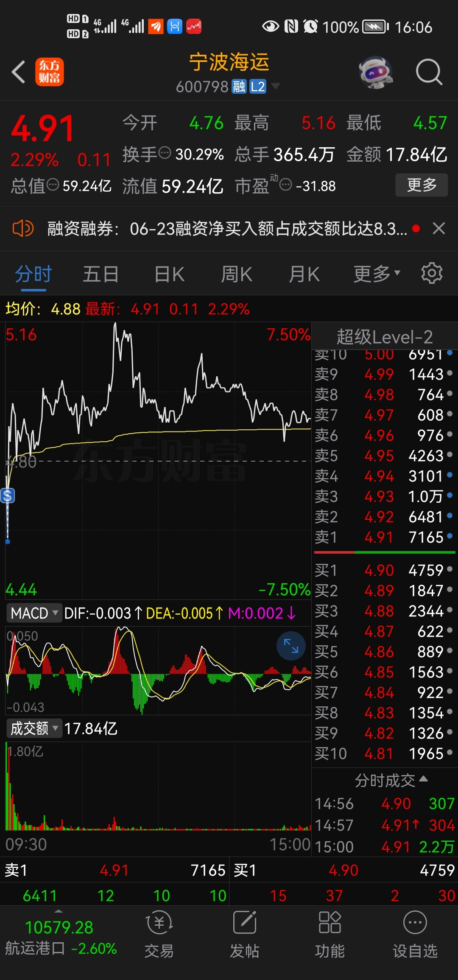Viewport: 458px width, 980px height.
Task: Tap 买1 summary row 4.90
Action: coord(344,870)
